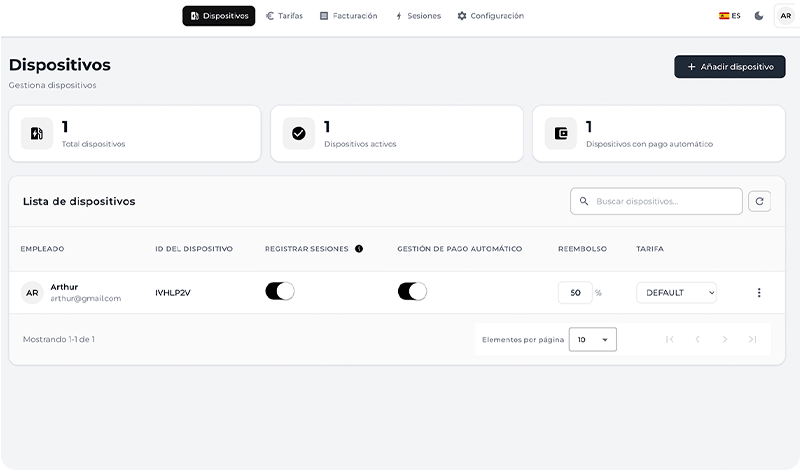Open the ES language selector
This screenshot has height=470, width=800.
coord(729,16)
